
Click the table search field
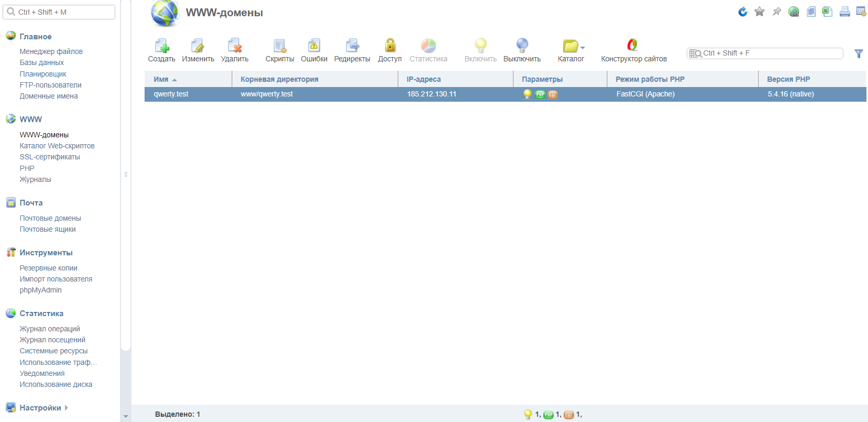tap(770, 53)
